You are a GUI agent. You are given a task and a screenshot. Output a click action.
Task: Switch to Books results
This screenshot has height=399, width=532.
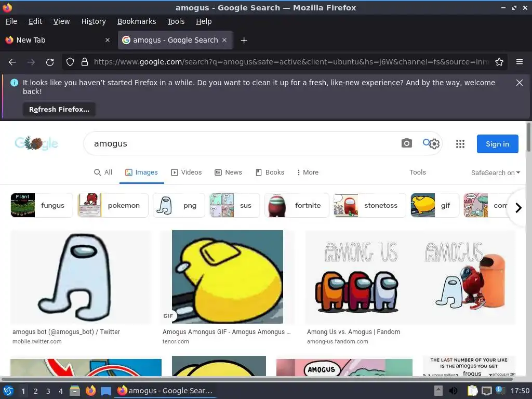tap(270, 172)
